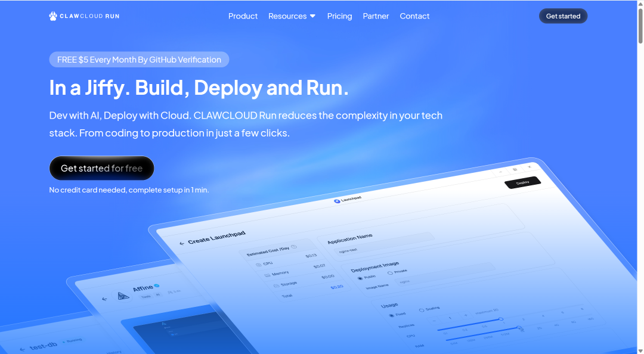Click the Get started for free button
This screenshot has height=354, width=644.
(101, 168)
